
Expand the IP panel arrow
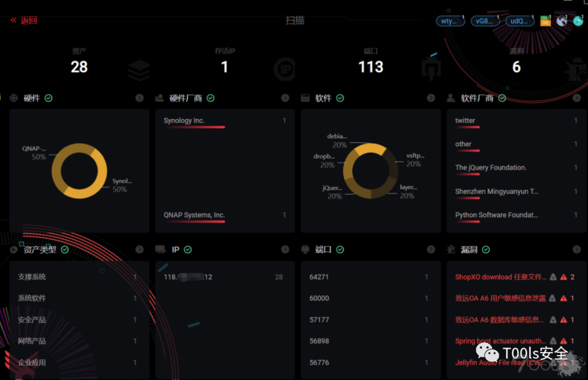click(285, 250)
